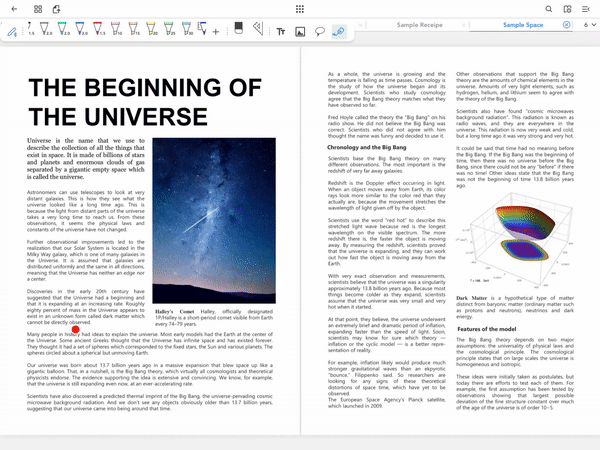Image resolution: width=600 pixels, height=450 pixels.
Task: Click the title line 'THE UNIVERSE'
Action: coord(118,117)
